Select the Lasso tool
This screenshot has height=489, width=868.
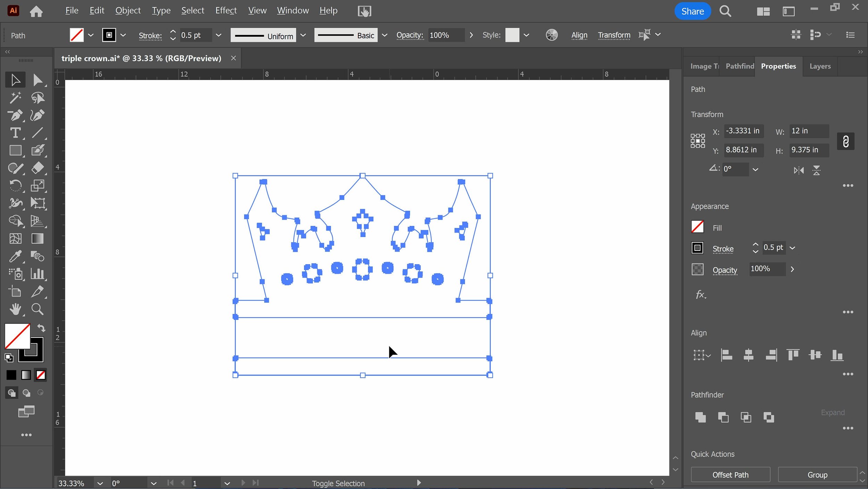pos(37,98)
